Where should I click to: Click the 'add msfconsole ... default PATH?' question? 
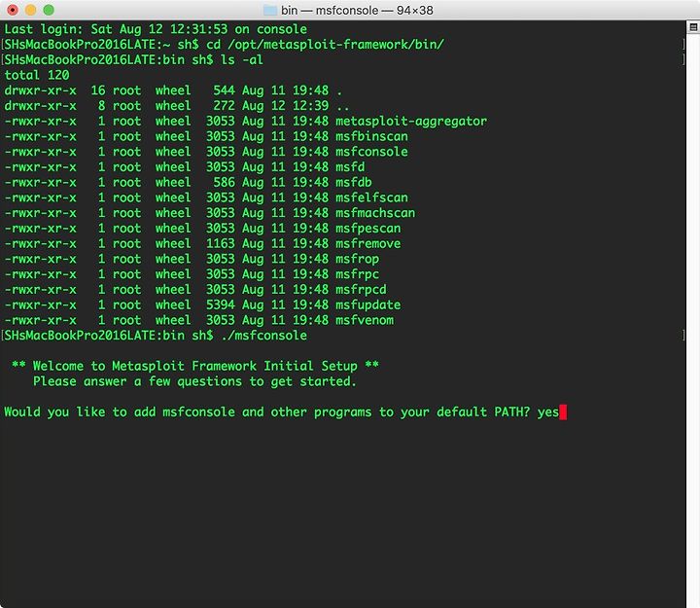(x=267, y=411)
